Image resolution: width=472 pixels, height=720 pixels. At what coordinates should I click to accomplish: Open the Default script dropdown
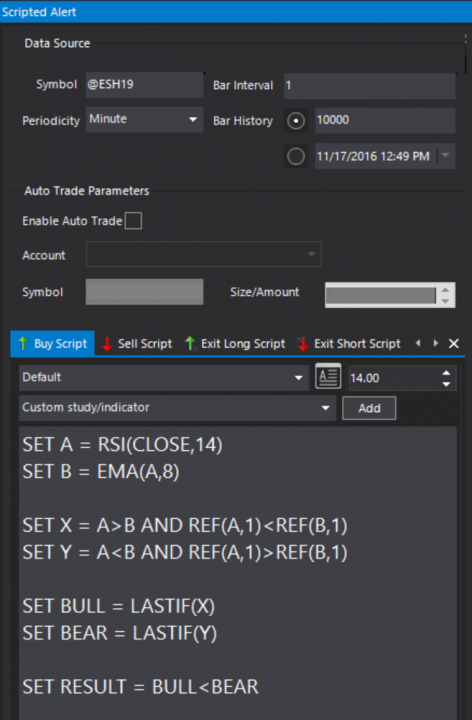point(164,377)
